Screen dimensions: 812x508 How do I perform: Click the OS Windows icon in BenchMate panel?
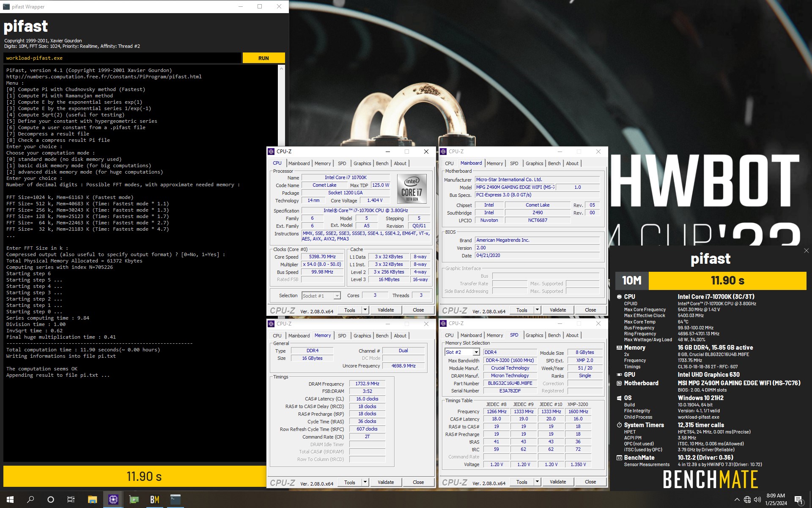click(x=620, y=398)
